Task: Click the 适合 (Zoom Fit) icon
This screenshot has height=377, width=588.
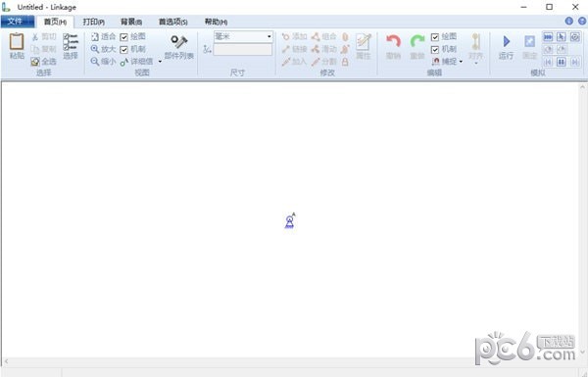Action: pyautogui.click(x=95, y=37)
